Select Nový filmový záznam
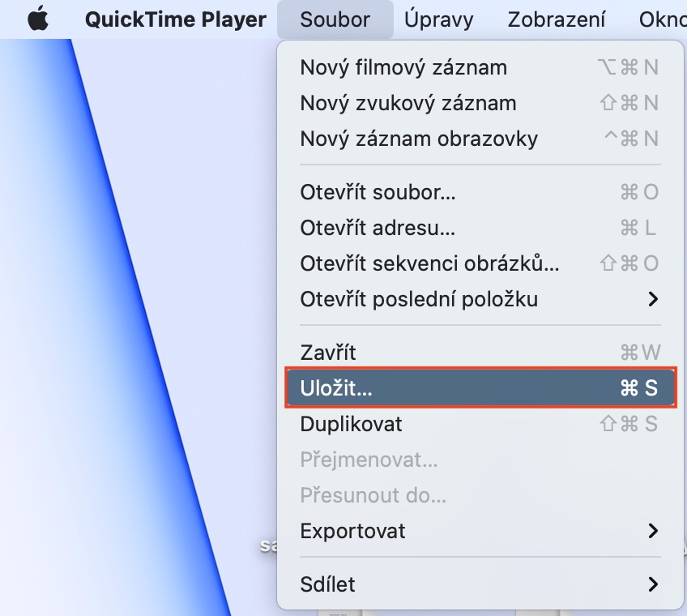The height and width of the screenshot is (616, 687). [480, 67]
